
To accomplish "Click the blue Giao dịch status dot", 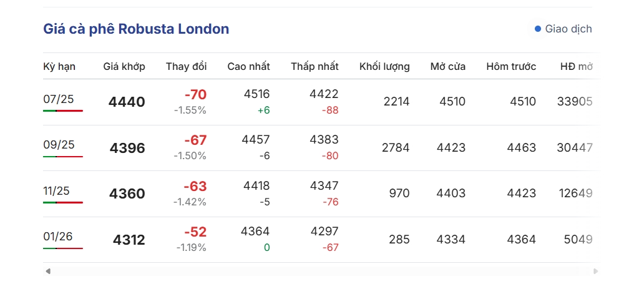I will (x=538, y=29).
